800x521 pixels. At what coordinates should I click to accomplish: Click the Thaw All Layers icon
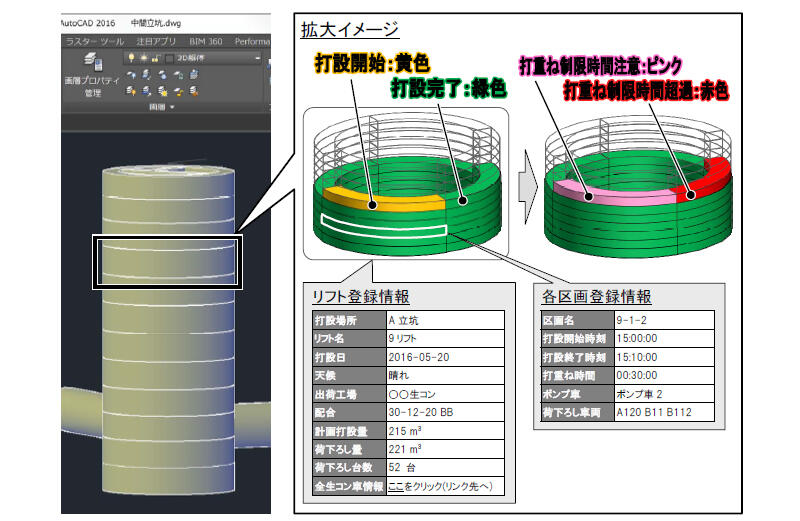[x=162, y=91]
